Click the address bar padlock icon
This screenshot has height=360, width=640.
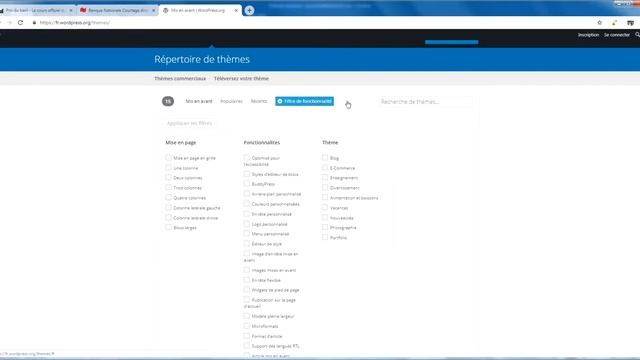34,23
